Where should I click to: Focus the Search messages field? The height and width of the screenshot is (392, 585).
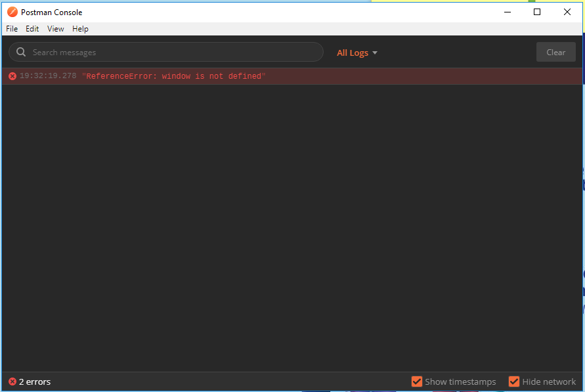click(x=166, y=52)
